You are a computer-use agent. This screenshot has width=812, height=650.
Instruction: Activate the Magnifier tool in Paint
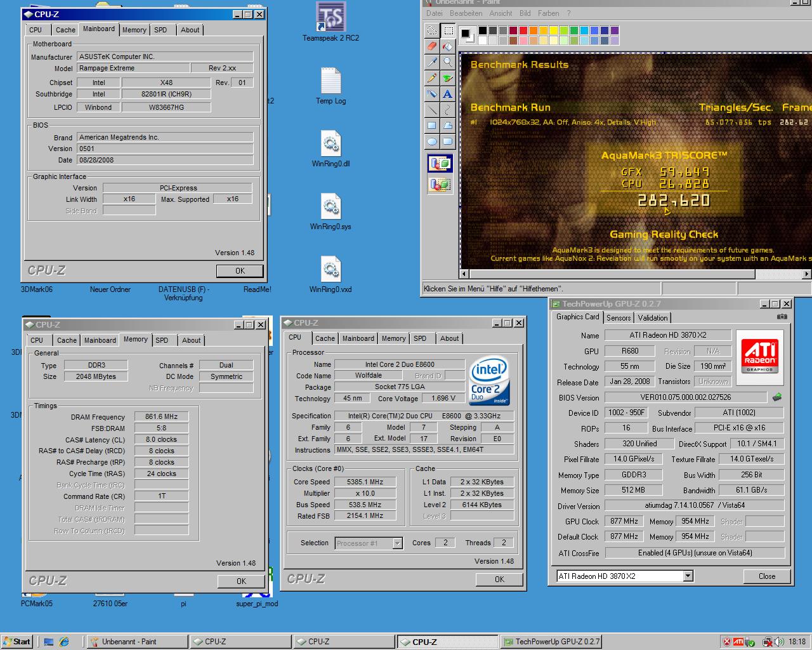448,62
